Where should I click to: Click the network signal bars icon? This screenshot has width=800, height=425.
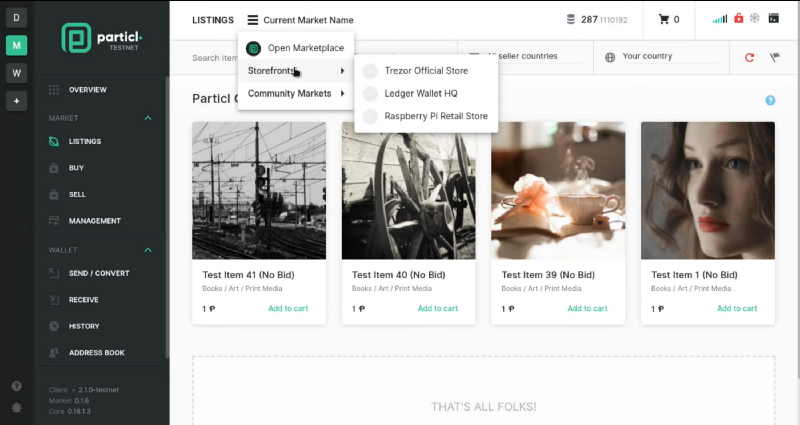click(x=720, y=19)
